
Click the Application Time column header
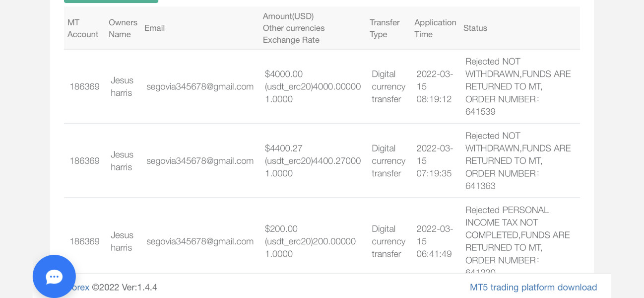(435, 28)
